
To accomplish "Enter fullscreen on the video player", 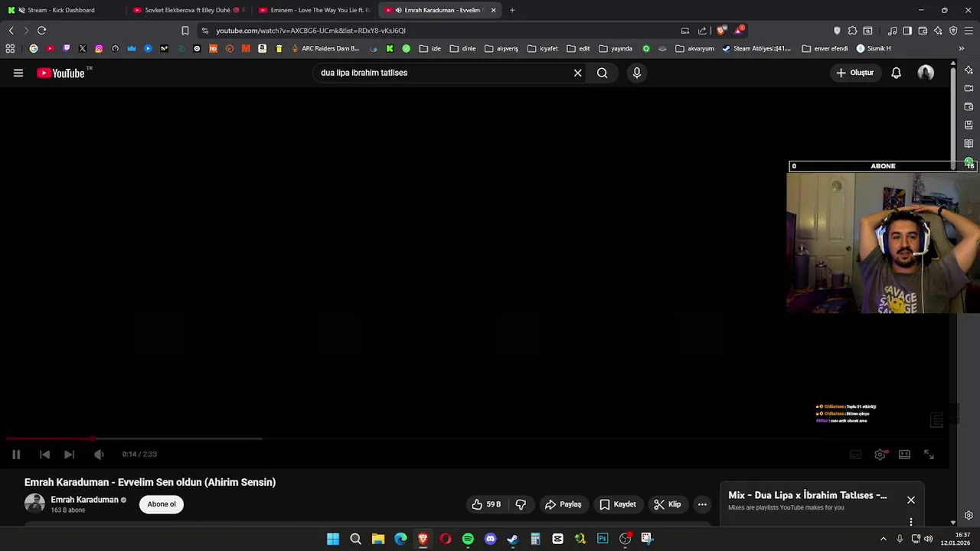I will (x=929, y=454).
